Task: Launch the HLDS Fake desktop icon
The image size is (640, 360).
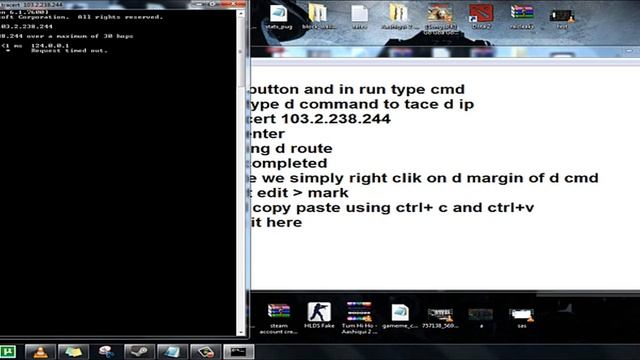Action: [x=319, y=315]
